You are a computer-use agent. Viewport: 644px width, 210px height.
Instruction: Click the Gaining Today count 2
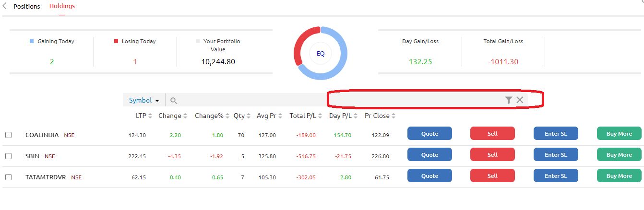pos(52,61)
